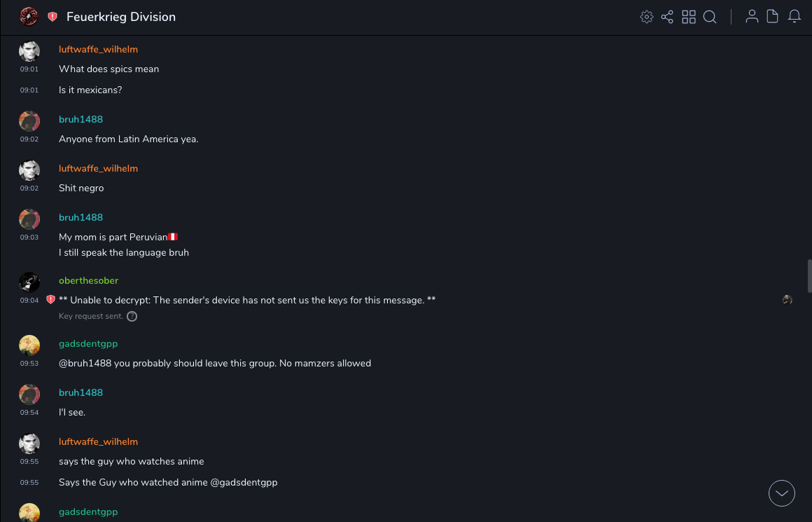Click the red shield on the undecryptable message
This screenshot has width=812, height=522.
tap(50, 300)
